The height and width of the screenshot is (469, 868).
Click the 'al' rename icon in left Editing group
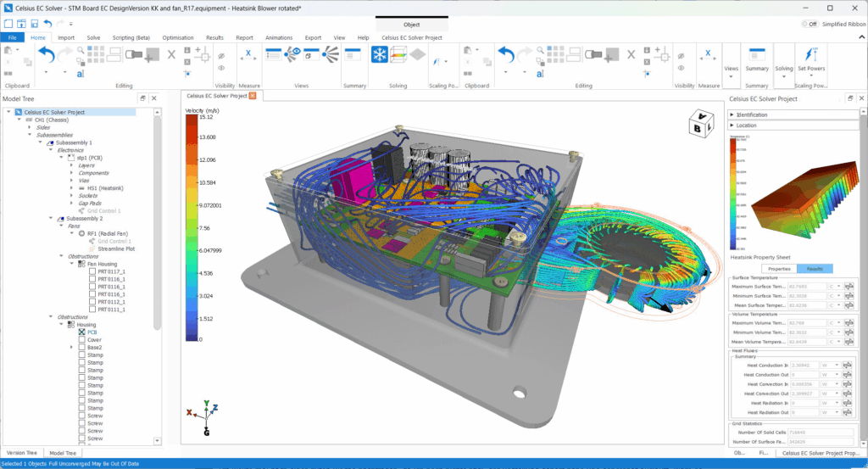[81, 74]
